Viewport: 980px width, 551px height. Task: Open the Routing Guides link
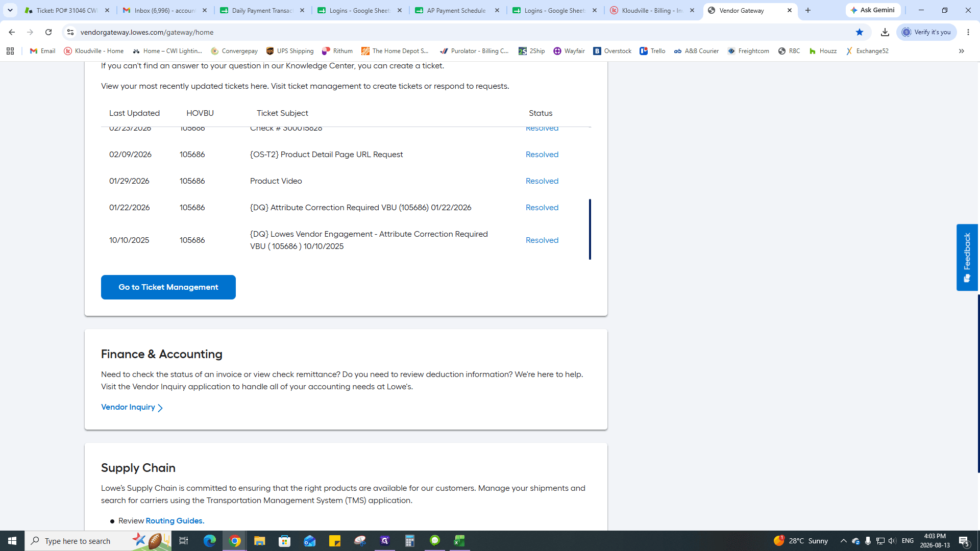pyautogui.click(x=175, y=521)
